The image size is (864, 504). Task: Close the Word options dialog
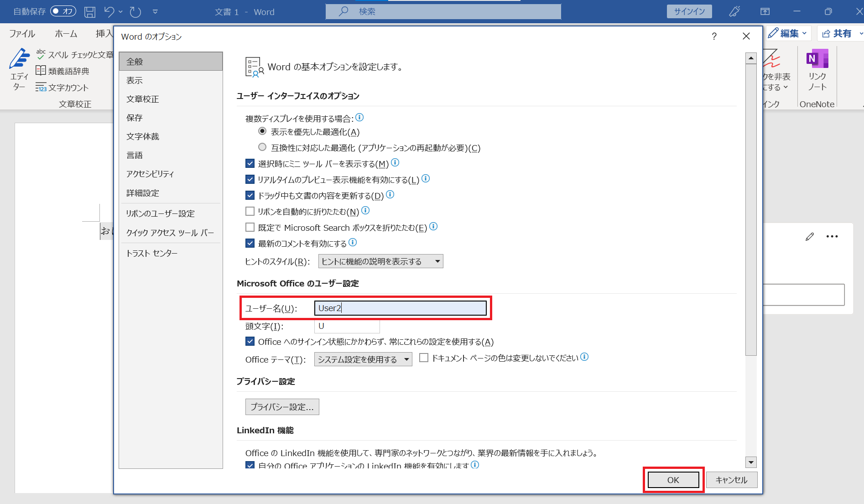pyautogui.click(x=746, y=36)
